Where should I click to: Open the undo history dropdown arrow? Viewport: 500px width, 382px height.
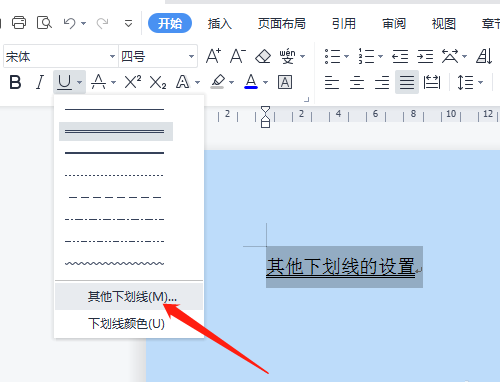point(84,23)
